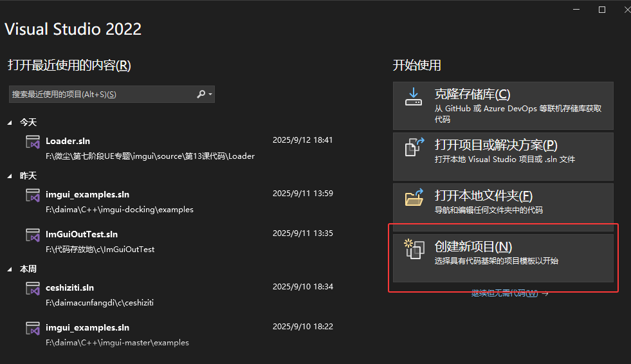Open imgui_examples.sln dated 2025/9/11 13:59

pyautogui.click(x=87, y=195)
